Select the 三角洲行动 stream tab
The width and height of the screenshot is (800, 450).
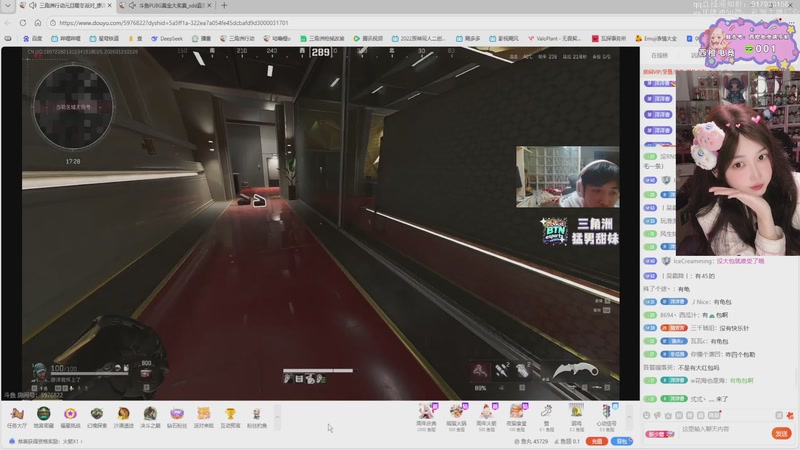click(x=66, y=6)
